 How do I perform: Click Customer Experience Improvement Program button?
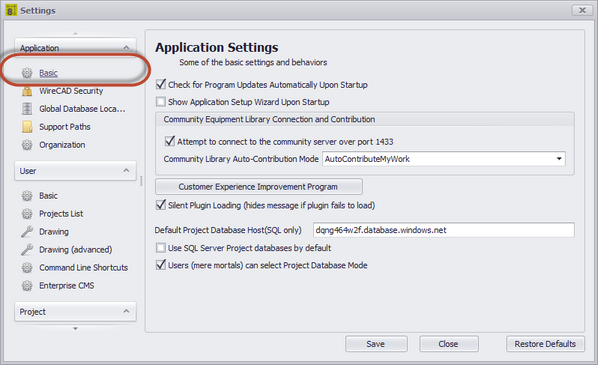coord(259,187)
